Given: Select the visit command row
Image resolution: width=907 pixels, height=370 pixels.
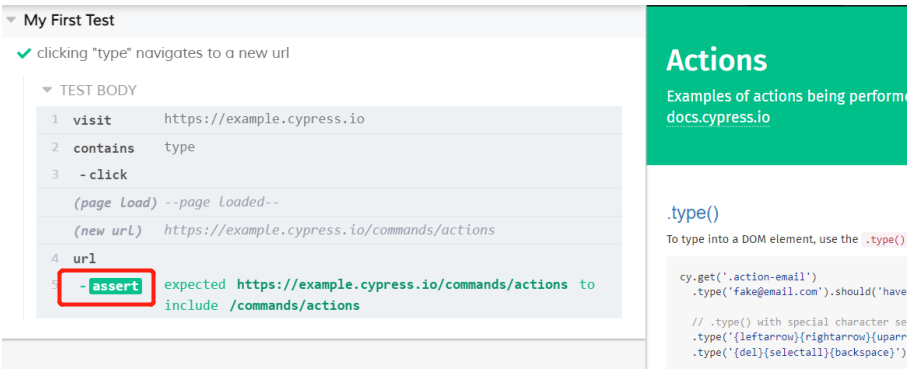Looking at the screenshot, I should click(329, 120).
